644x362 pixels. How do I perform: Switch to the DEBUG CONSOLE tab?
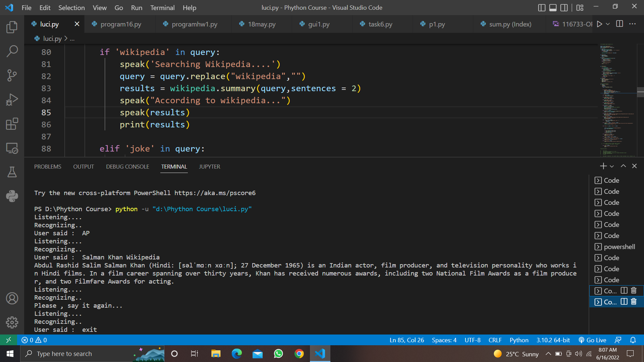pos(127,167)
